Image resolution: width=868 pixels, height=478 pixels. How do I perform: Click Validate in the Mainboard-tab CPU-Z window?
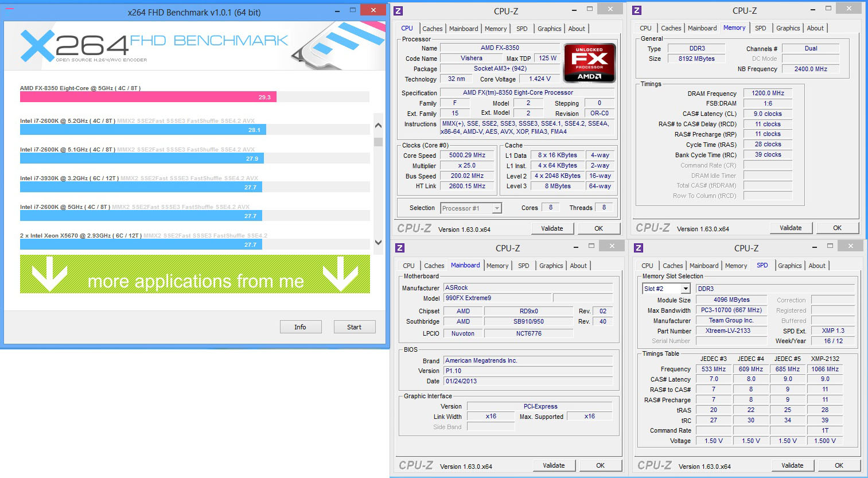(x=554, y=465)
